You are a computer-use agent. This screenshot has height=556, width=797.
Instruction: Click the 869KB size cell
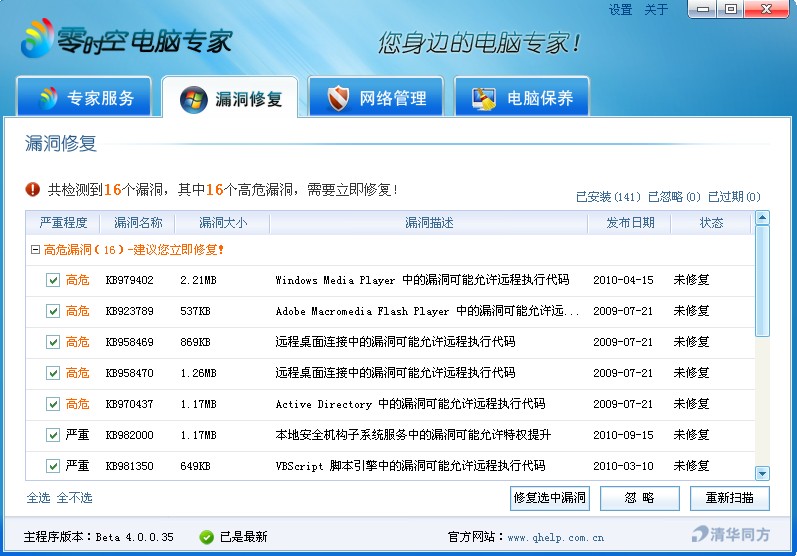coord(195,343)
